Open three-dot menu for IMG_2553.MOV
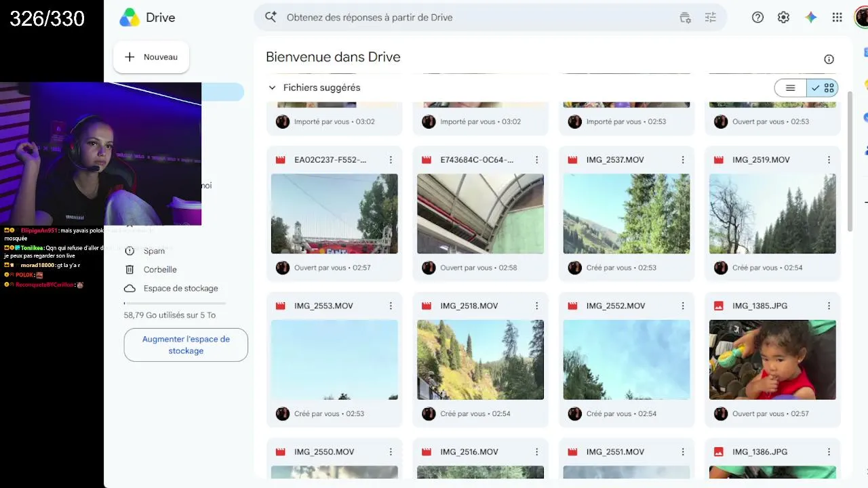 point(391,306)
